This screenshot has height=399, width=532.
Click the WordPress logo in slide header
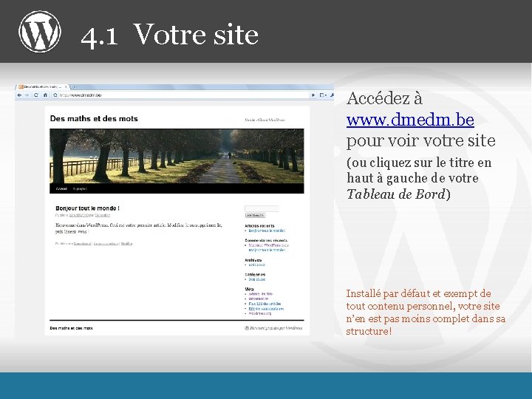coord(40,32)
